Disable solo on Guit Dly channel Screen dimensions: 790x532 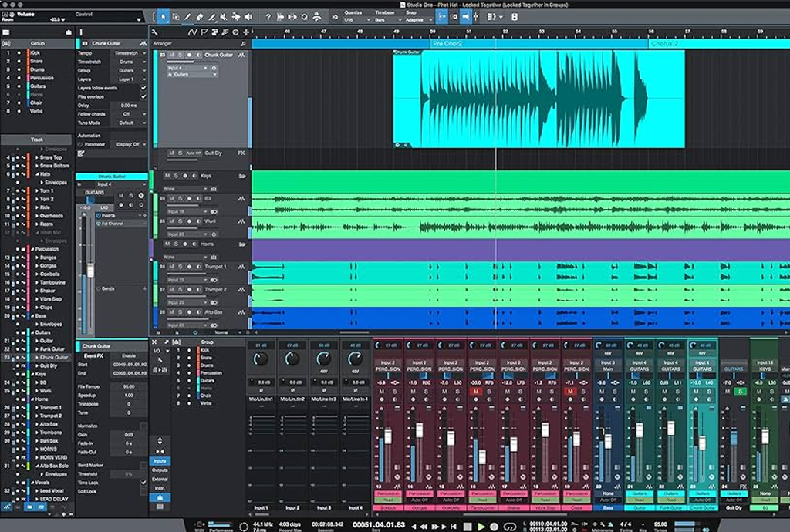pyautogui.click(x=741, y=392)
